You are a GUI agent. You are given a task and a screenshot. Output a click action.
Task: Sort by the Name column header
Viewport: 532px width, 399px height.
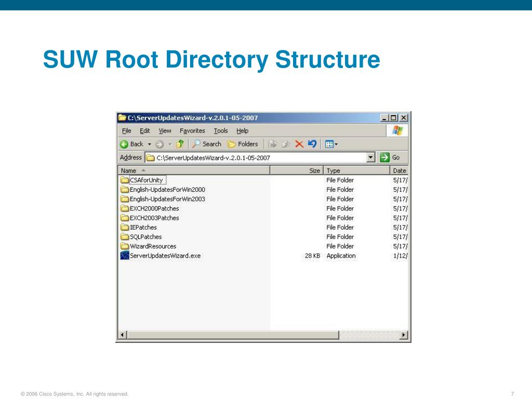pyautogui.click(x=194, y=170)
